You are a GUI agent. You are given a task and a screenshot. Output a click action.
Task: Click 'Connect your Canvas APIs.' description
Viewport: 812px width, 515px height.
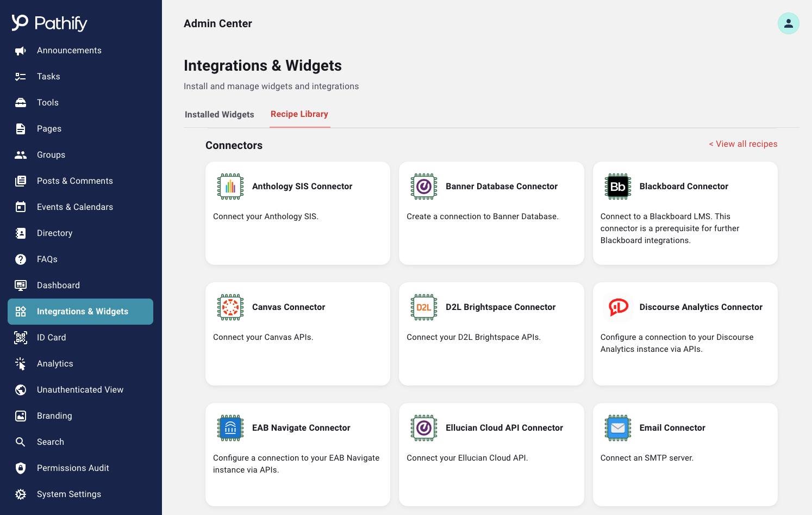263,337
